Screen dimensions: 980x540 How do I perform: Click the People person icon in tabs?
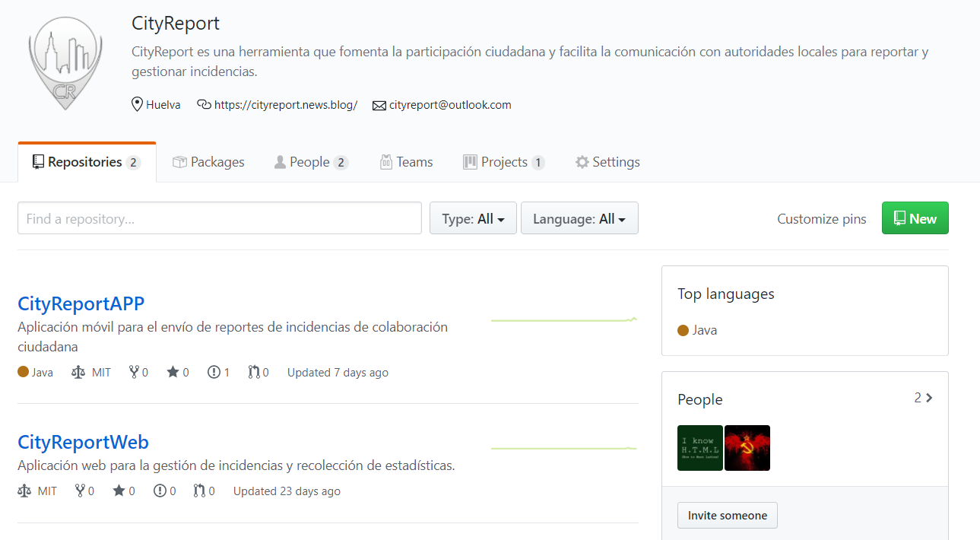tap(280, 162)
